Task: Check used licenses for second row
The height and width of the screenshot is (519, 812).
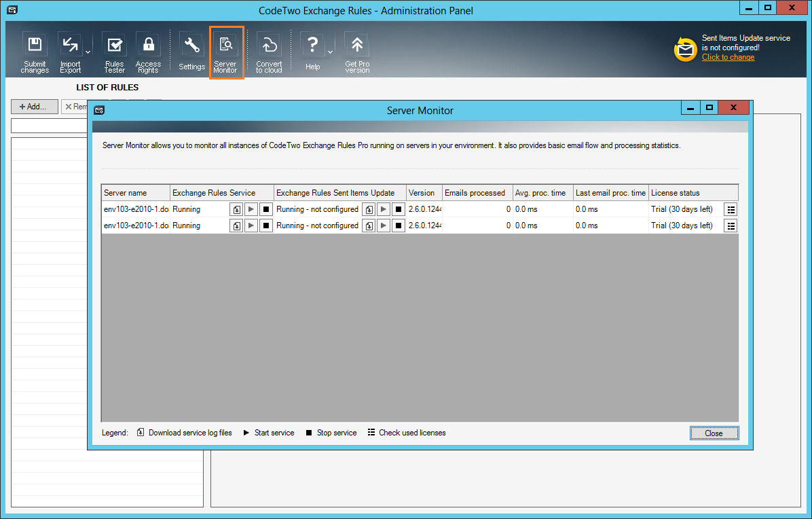Action: point(731,226)
